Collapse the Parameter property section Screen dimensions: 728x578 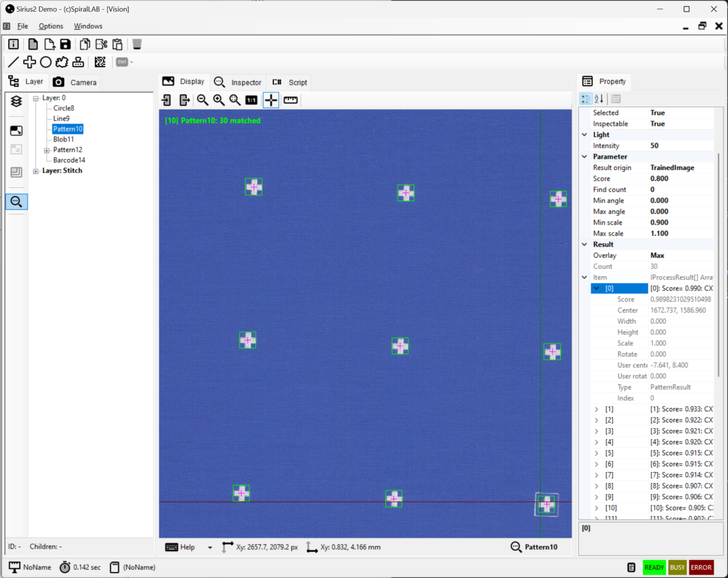point(585,157)
